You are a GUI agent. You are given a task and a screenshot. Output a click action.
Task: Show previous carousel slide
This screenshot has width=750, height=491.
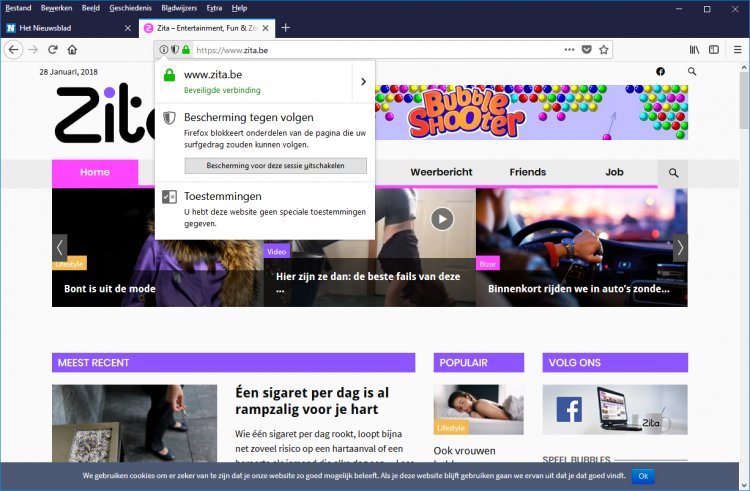[59, 248]
